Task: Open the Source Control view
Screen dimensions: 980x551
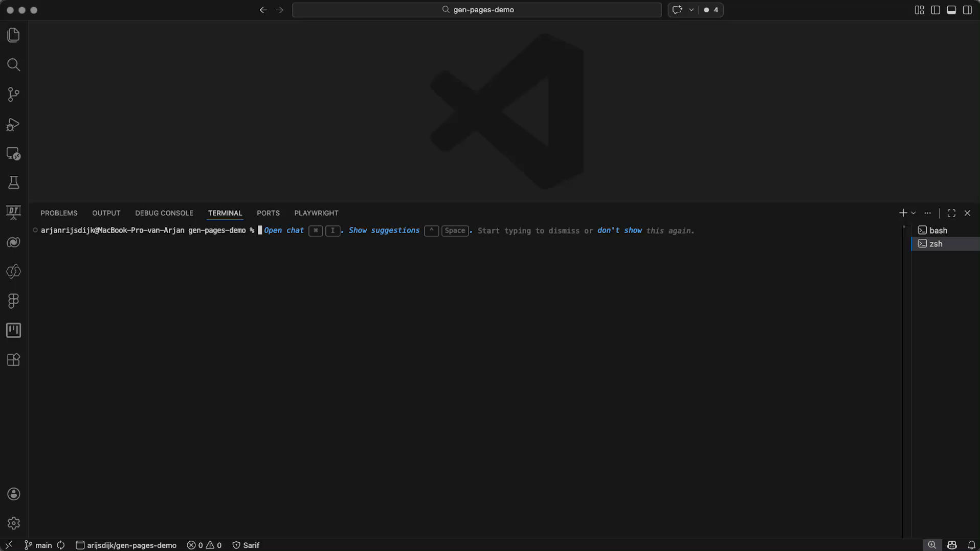Action: (13, 94)
